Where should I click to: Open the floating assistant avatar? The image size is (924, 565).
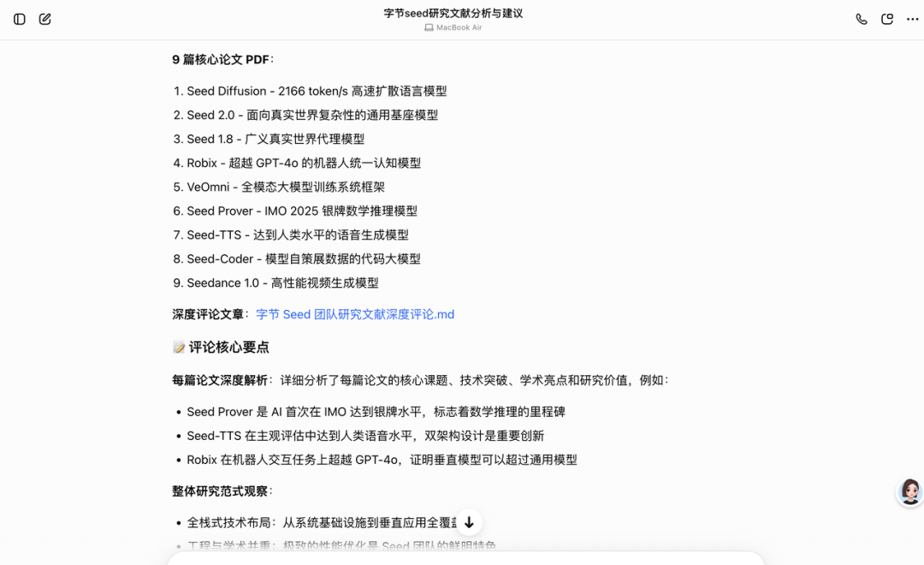click(x=909, y=492)
